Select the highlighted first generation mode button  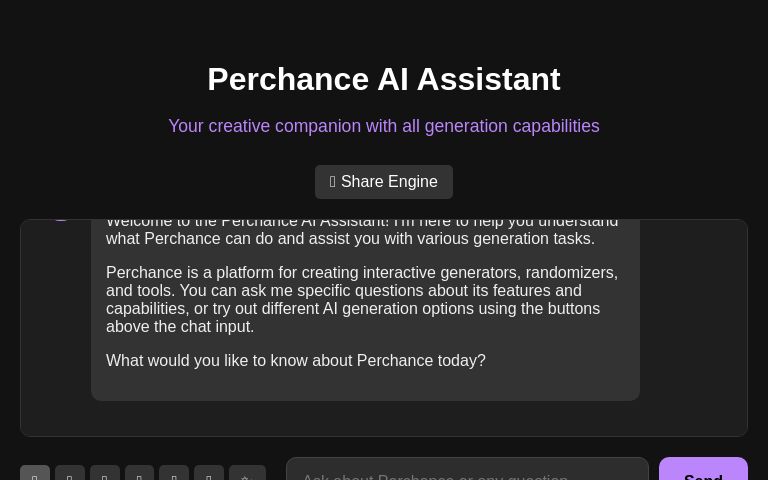point(35,473)
